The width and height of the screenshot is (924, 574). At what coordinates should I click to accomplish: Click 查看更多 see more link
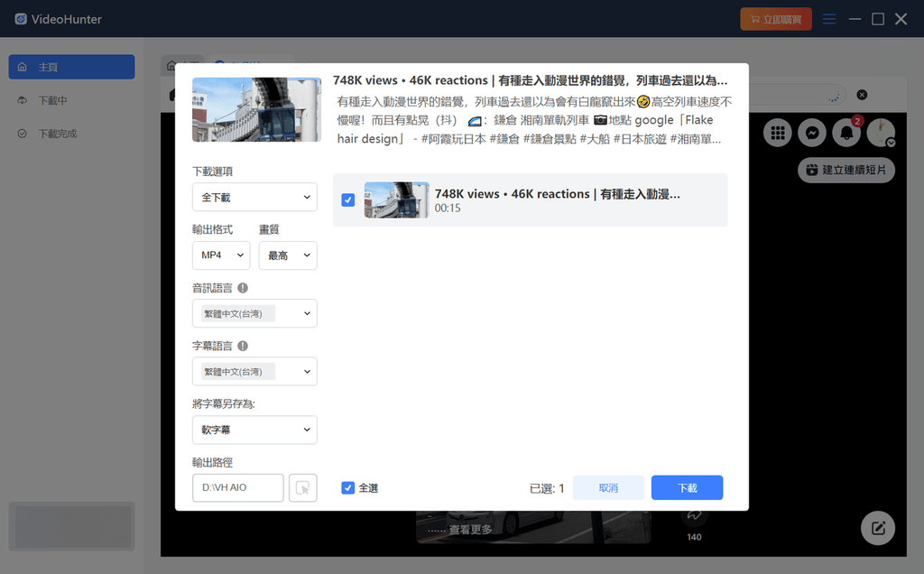coord(470,530)
